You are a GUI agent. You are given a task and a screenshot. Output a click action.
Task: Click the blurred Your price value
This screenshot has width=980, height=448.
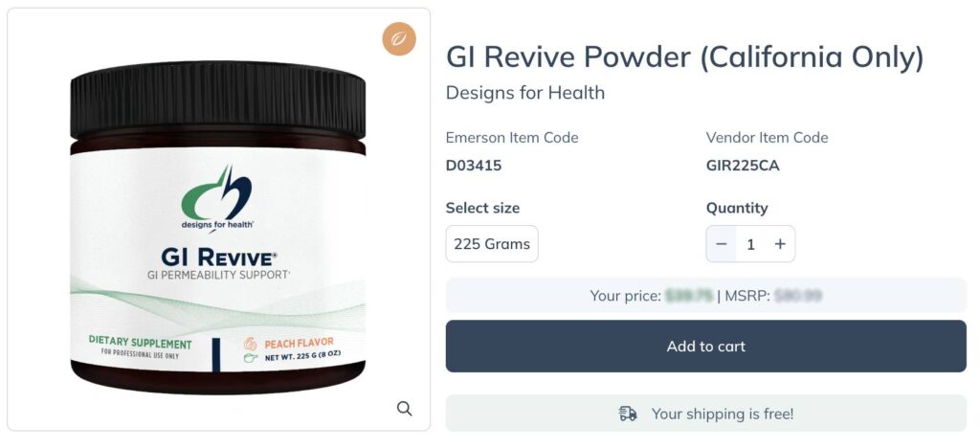click(x=689, y=296)
